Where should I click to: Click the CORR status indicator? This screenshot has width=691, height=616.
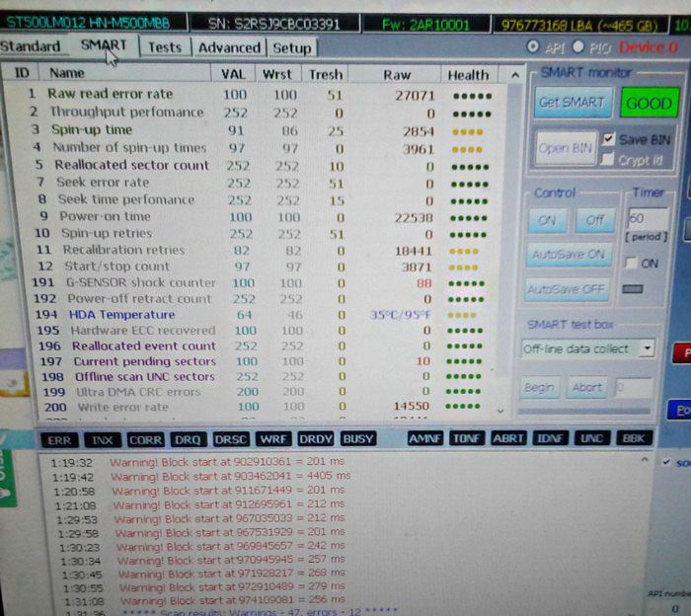tap(145, 439)
